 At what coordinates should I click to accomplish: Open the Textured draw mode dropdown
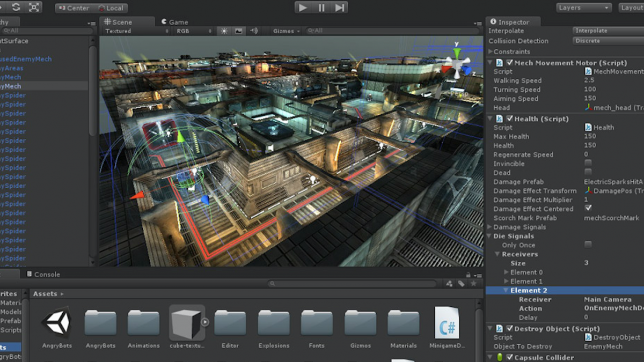click(137, 31)
